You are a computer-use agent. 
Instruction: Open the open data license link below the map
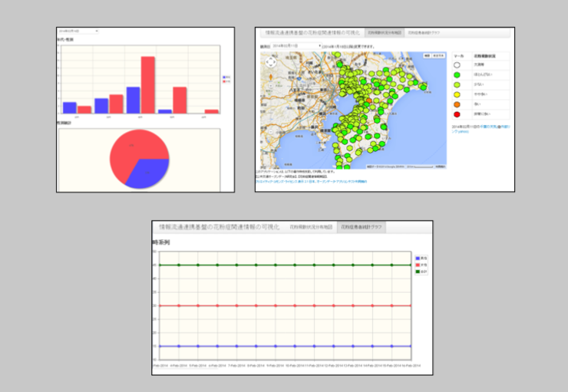coord(342,182)
